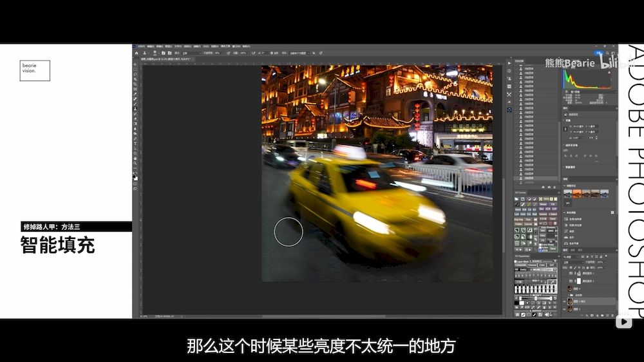
Task: Select the Zoom tool in toolbar
Action: pos(135,163)
